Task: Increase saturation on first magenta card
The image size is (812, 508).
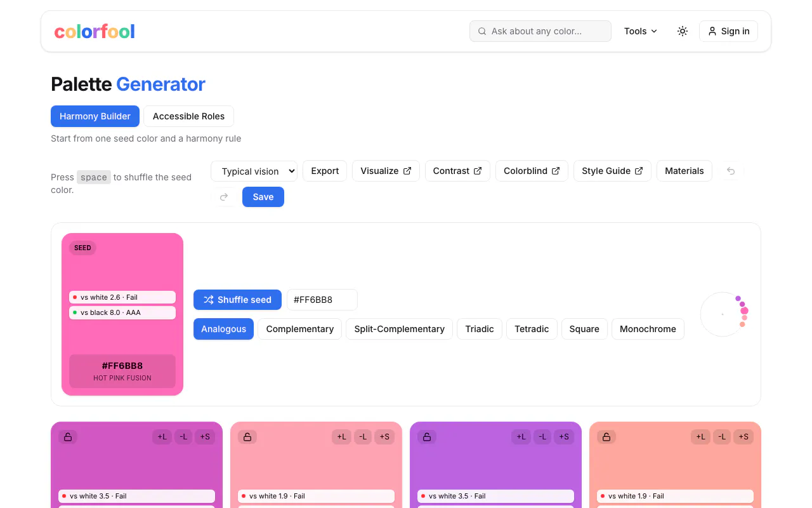Action: [205, 437]
